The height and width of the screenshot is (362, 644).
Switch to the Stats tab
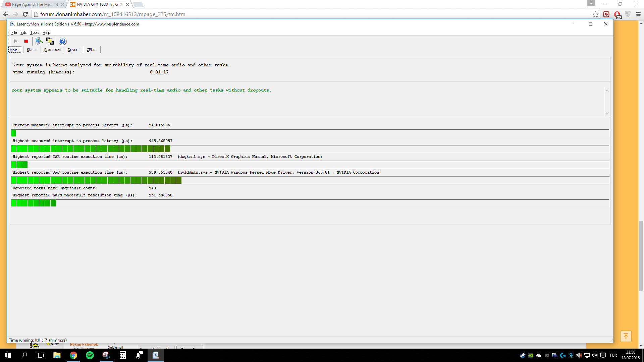click(31, 50)
